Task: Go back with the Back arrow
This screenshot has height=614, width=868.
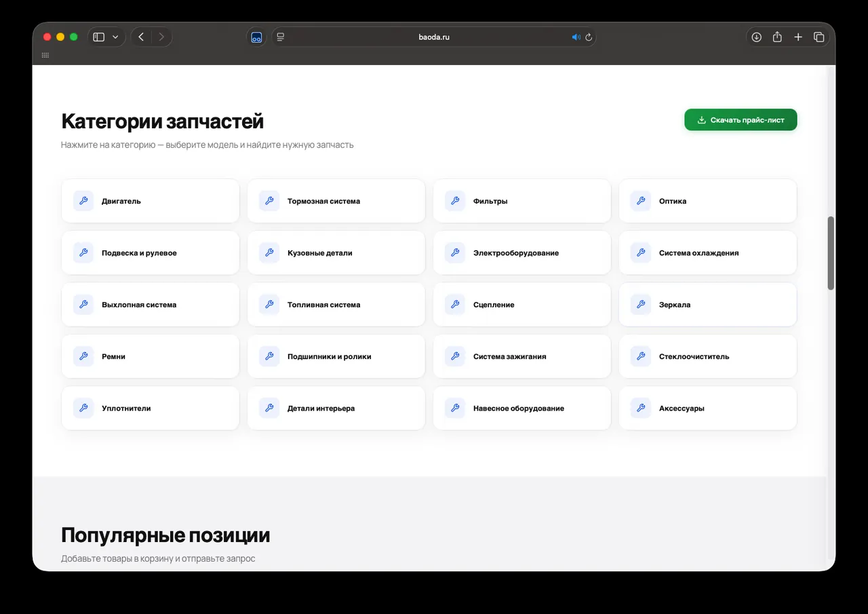Action: click(141, 37)
